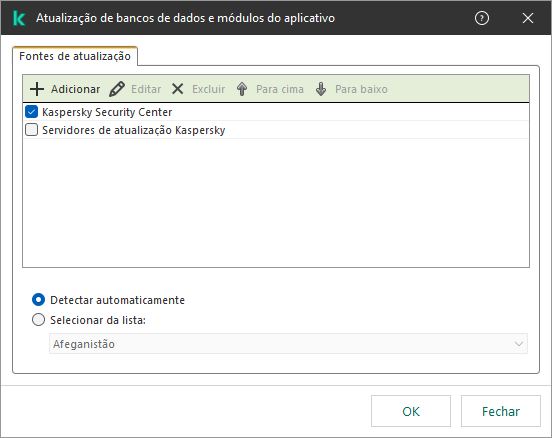Select the Kaspersky Security Center row text
The width and height of the screenshot is (552, 438).
[x=107, y=112]
